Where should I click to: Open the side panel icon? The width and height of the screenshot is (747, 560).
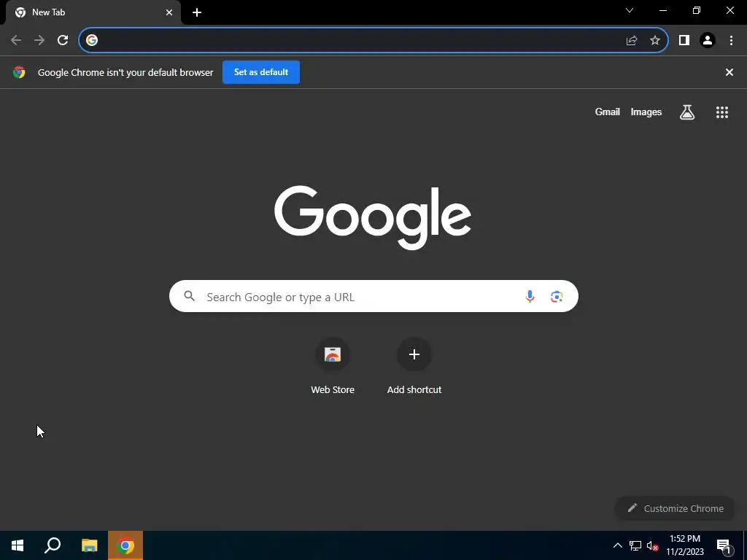[684, 41]
